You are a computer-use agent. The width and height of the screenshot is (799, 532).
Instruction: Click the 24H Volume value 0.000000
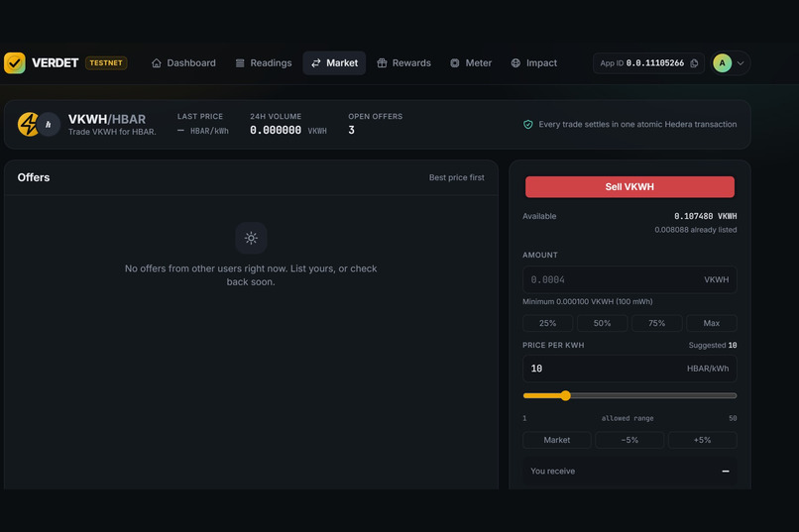click(x=276, y=131)
